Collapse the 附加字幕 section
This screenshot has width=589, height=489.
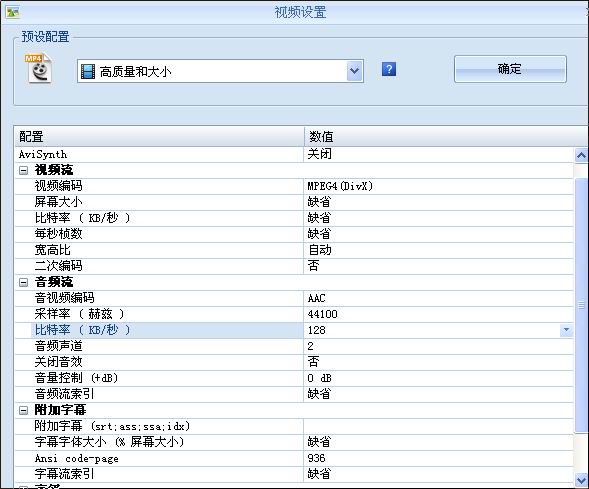[x=23, y=411]
